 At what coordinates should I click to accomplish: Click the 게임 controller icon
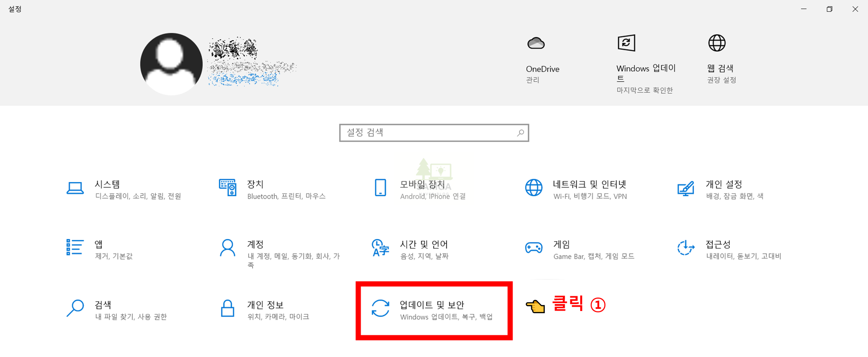click(x=533, y=248)
